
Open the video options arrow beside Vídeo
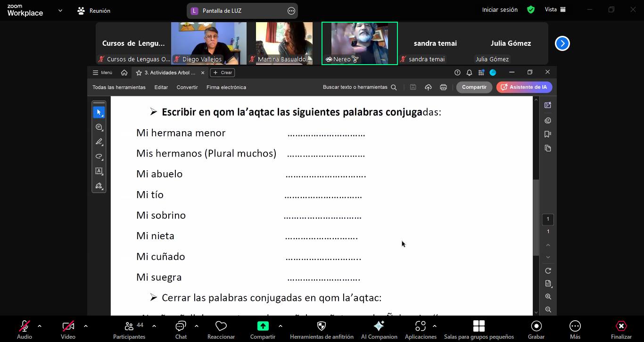pos(85,326)
